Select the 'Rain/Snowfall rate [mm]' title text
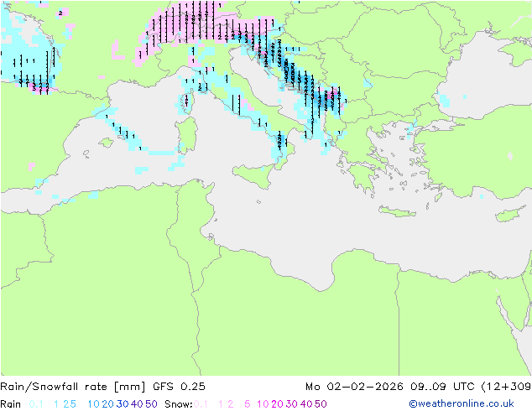This screenshot has width=532, height=411. pyautogui.click(x=73, y=387)
